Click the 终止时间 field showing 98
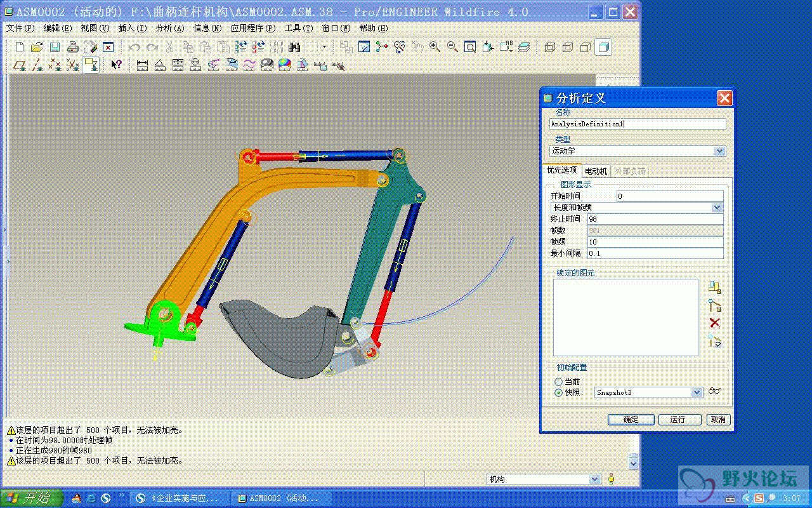Screen dimensions: 812x508 [655, 219]
